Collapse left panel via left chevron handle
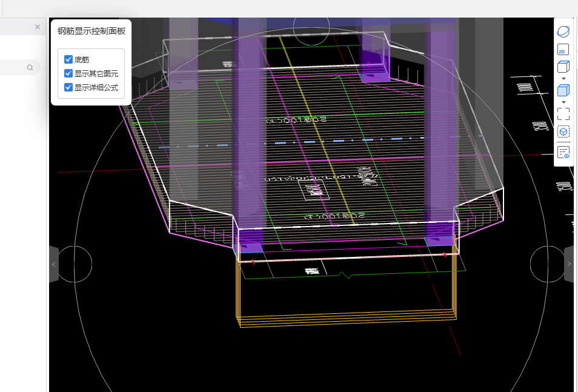The width and height of the screenshot is (578, 392). pyautogui.click(x=54, y=264)
